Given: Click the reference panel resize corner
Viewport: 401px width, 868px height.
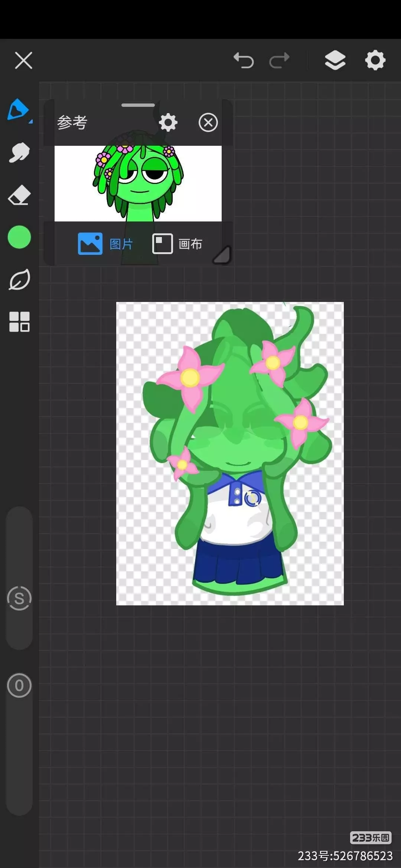Looking at the screenshot, I should coord(222,255).
